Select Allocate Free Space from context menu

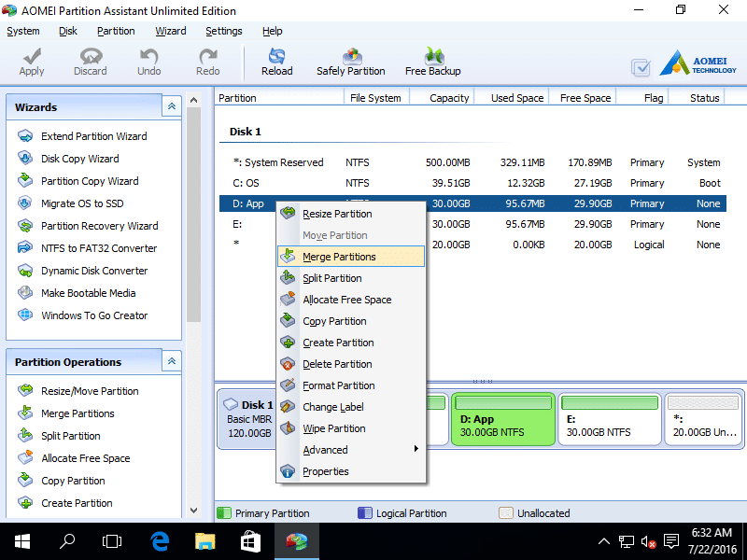pos(351,300)
